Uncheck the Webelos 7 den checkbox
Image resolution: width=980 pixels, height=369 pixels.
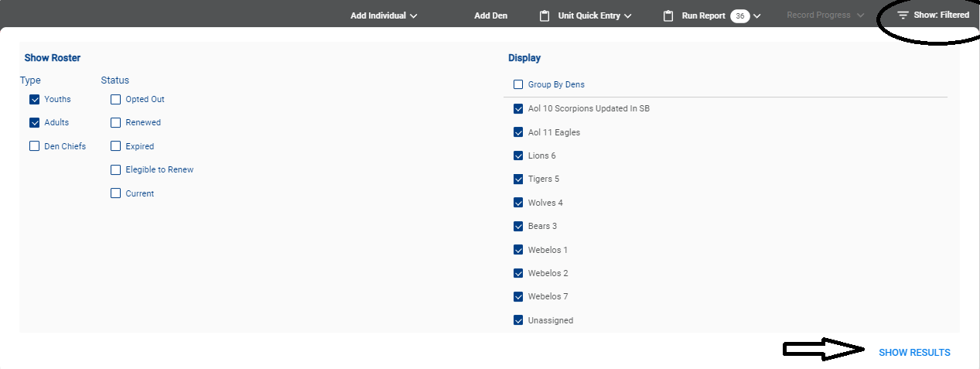click(518, 296)
